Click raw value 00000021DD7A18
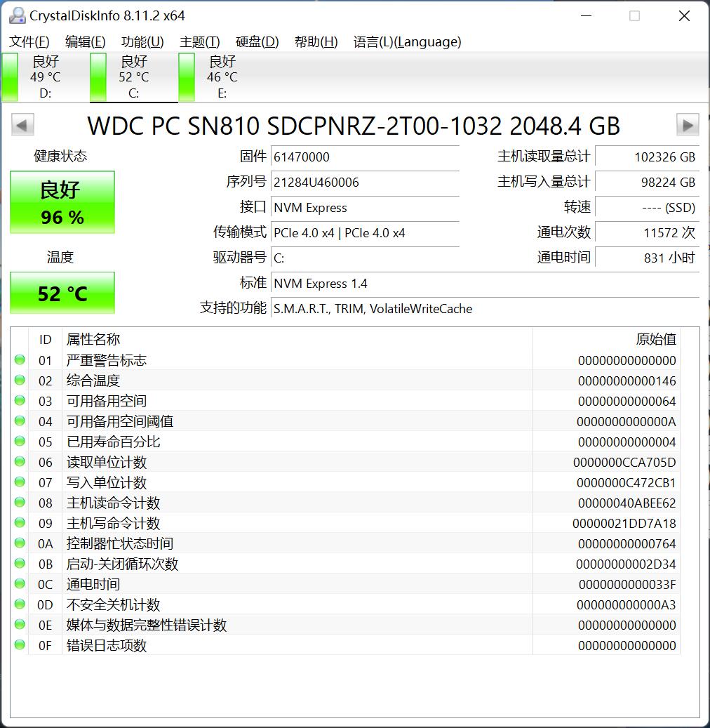 point(624,523)
